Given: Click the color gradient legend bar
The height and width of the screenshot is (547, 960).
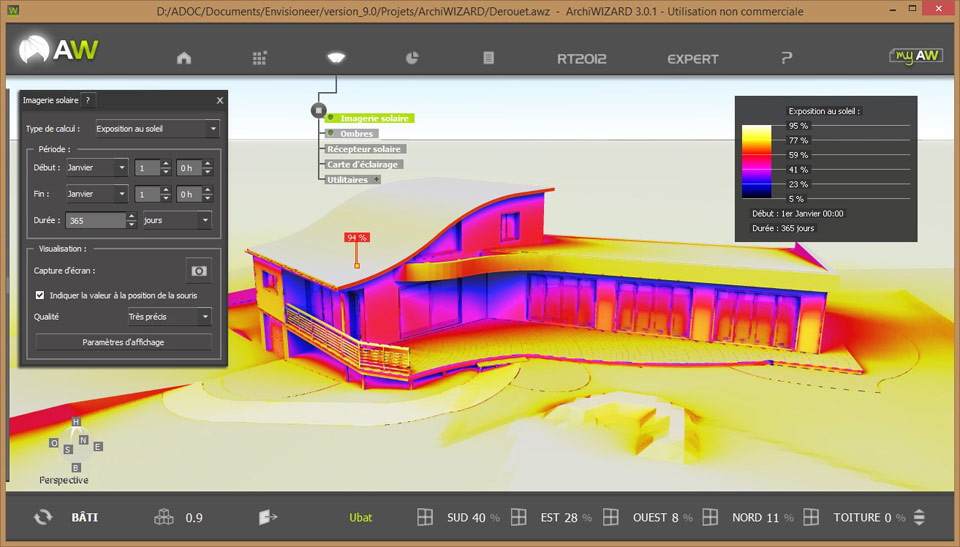Looking at the screenshot, I should 756,162.
